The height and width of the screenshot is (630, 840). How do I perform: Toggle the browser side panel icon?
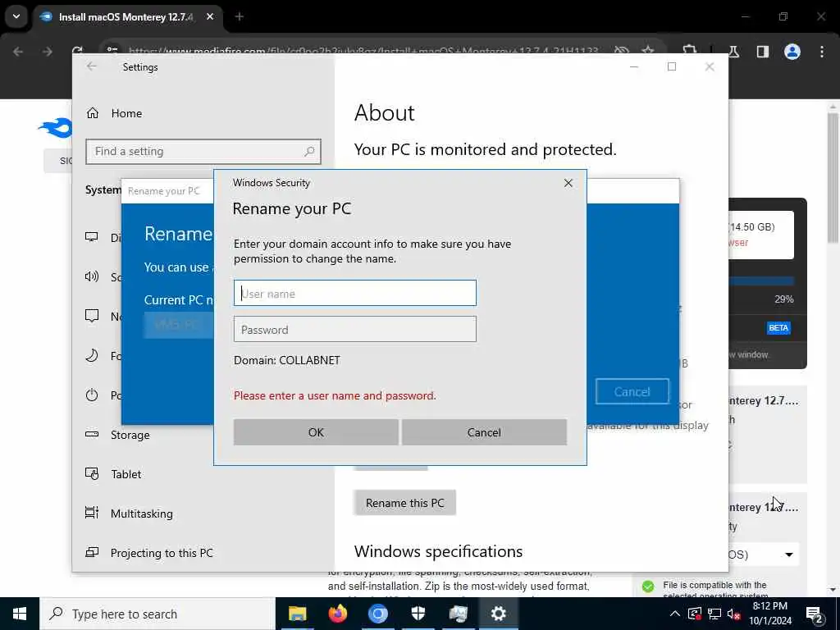point(762,52)
